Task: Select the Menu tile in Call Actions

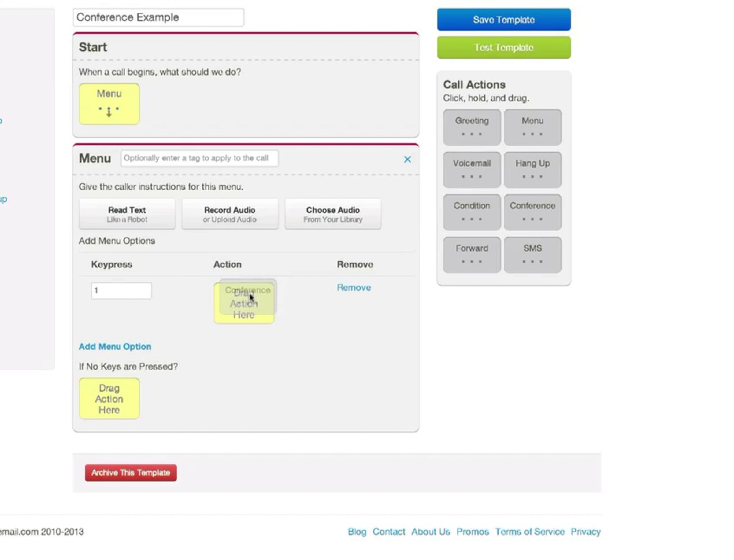Action: pyautogui.click(x=532, y=127)
